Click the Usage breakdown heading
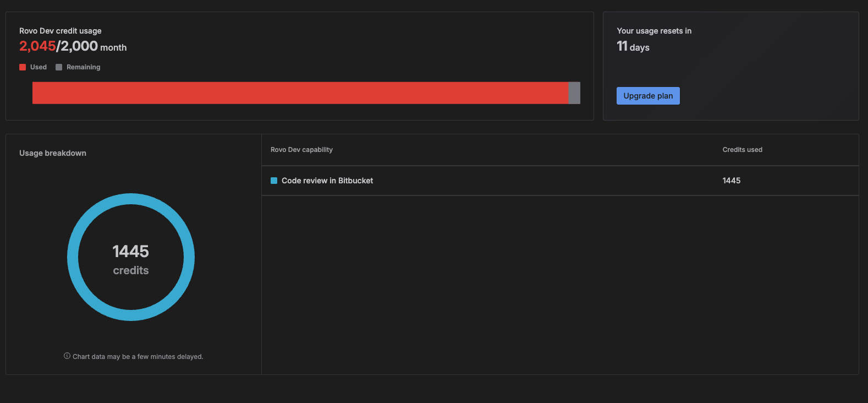 pos(53,153)
